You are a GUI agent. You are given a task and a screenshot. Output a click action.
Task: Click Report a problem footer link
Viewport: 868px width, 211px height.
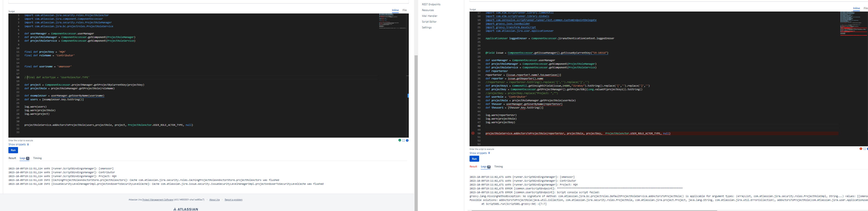pos(233,199)
